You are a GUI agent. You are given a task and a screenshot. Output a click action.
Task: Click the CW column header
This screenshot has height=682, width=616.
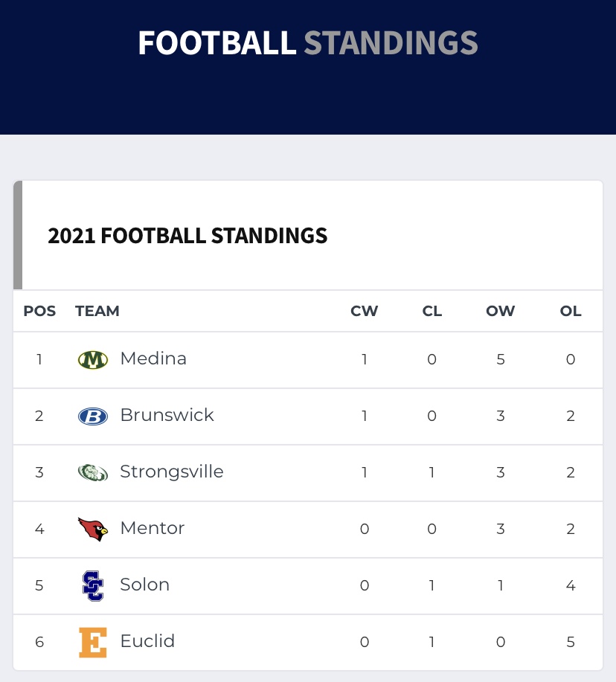(365, 312)
